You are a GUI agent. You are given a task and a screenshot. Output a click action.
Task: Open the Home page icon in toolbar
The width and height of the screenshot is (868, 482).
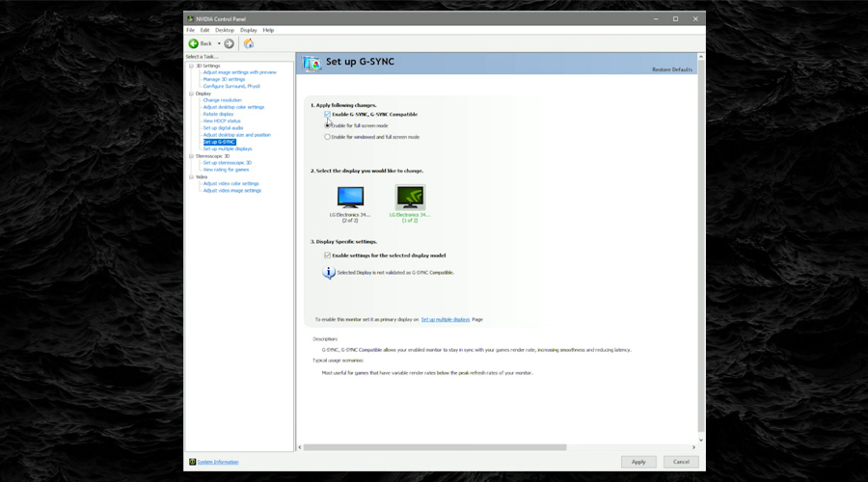tap(249, 43)
